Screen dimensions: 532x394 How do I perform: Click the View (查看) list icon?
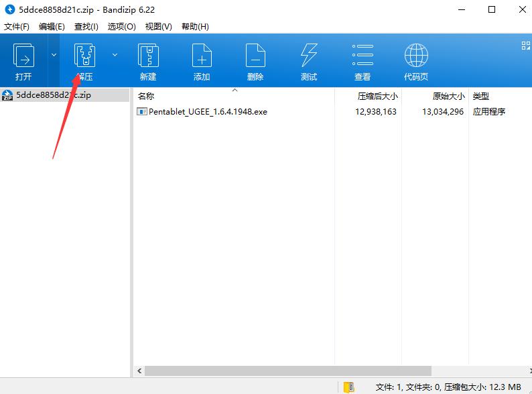pyautogui.click(x=362, y=55)
